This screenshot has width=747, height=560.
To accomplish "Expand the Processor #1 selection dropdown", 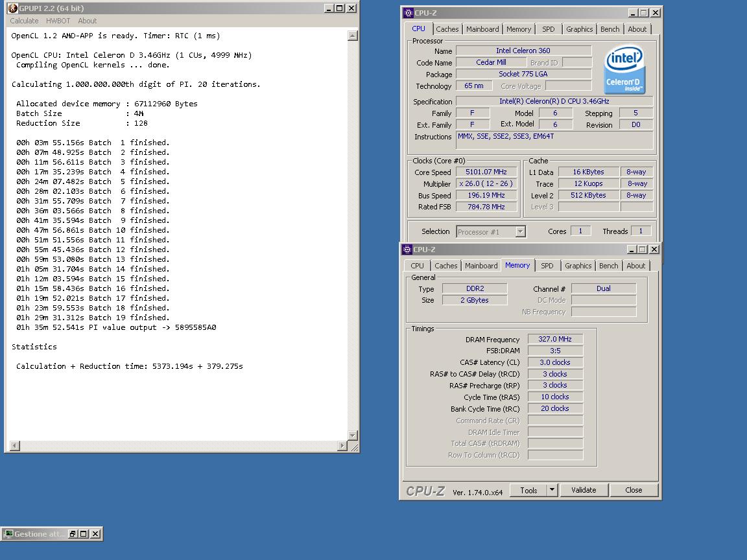I will pyautogui.click(x=520, y=232).
